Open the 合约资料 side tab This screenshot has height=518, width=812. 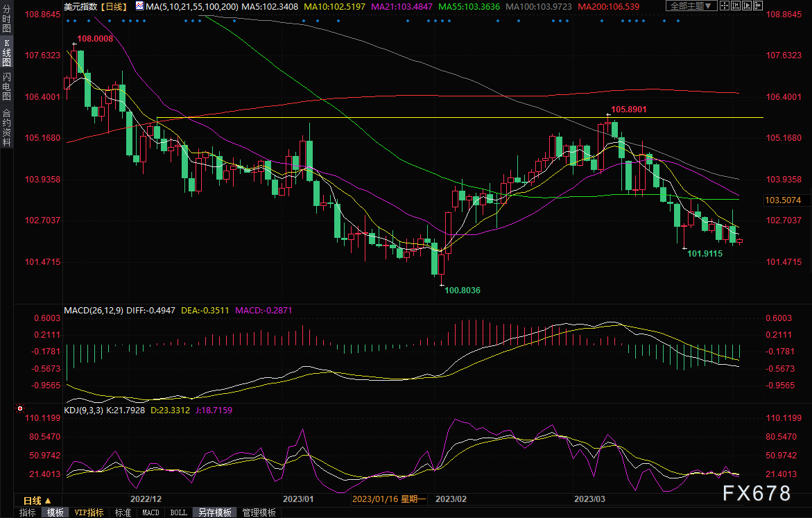point(7,127)
